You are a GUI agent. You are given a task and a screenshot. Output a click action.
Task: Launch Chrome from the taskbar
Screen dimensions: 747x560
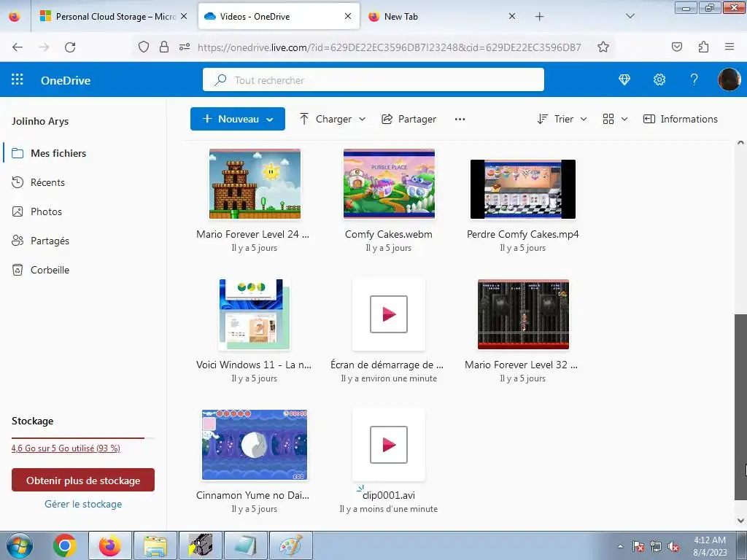(x=65, y=545)
